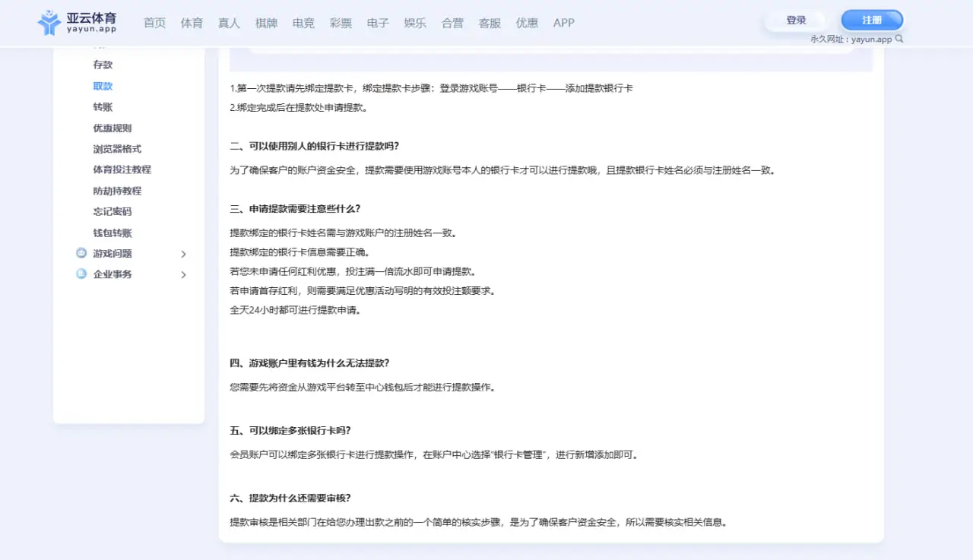Expand the 企业事务 section chevron

coord(183,274)
